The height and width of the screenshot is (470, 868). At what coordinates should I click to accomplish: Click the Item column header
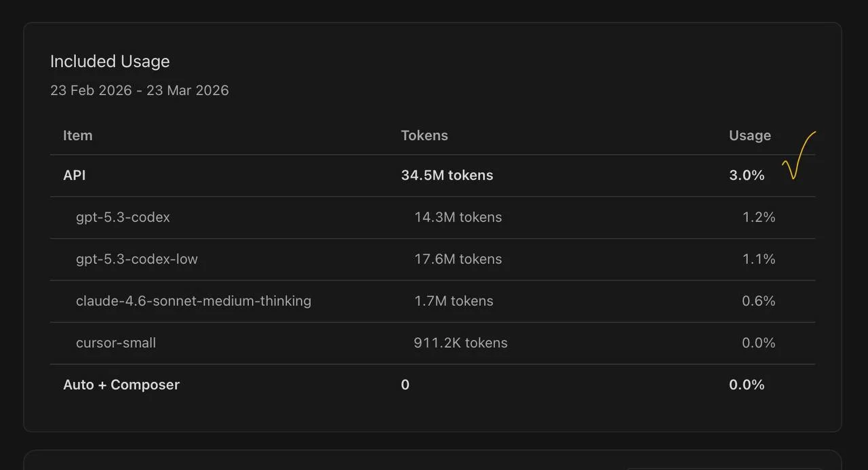(x=77, y=135)
